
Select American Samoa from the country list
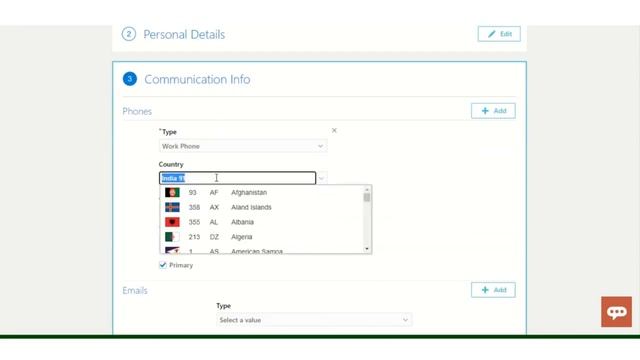coord(261,250)
